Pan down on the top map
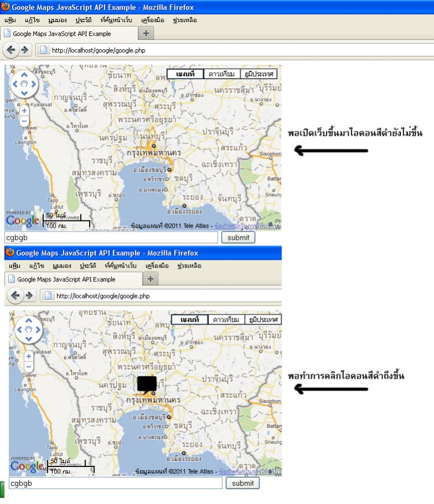Viewport: 434px width, 504px height. [x=24, y=93]
